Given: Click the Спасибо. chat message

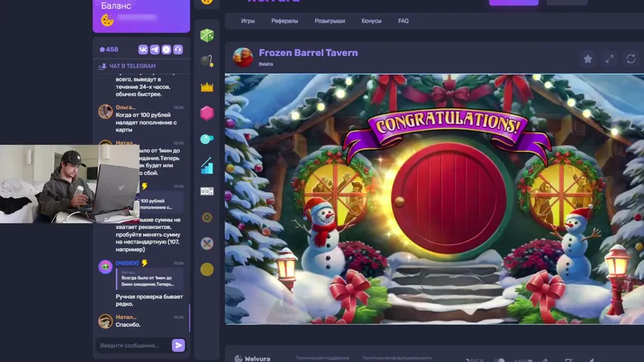Looking at the screenshot, I should (x=128, y=324).
